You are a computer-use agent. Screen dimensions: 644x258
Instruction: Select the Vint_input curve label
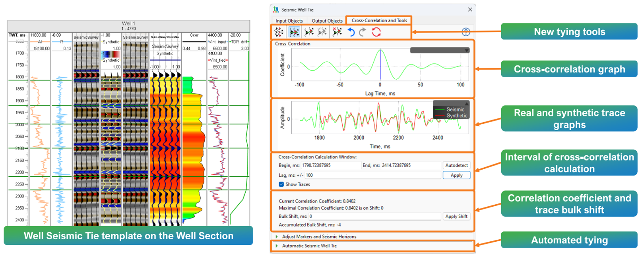click(x=218, y=42)
